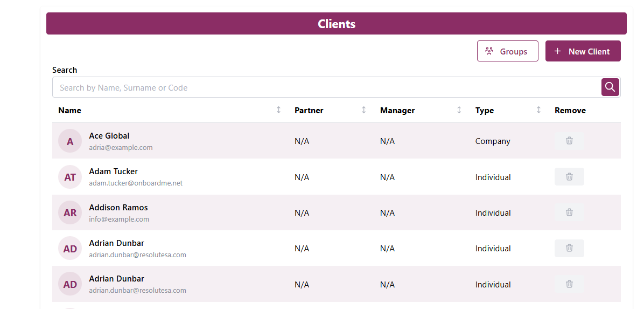Image resolution: width=644 pixels, height=309 pixels.
Task: Click the Remove column header
Action: 570,111
